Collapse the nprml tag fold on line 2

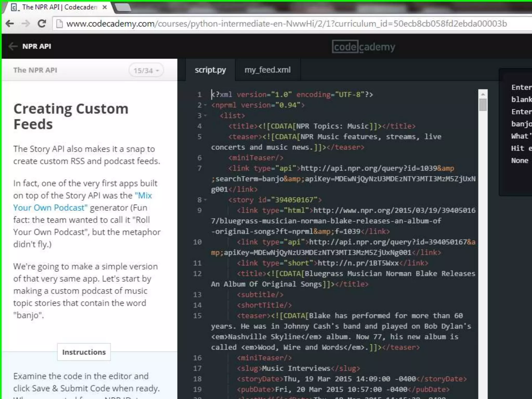click(205, 105)
